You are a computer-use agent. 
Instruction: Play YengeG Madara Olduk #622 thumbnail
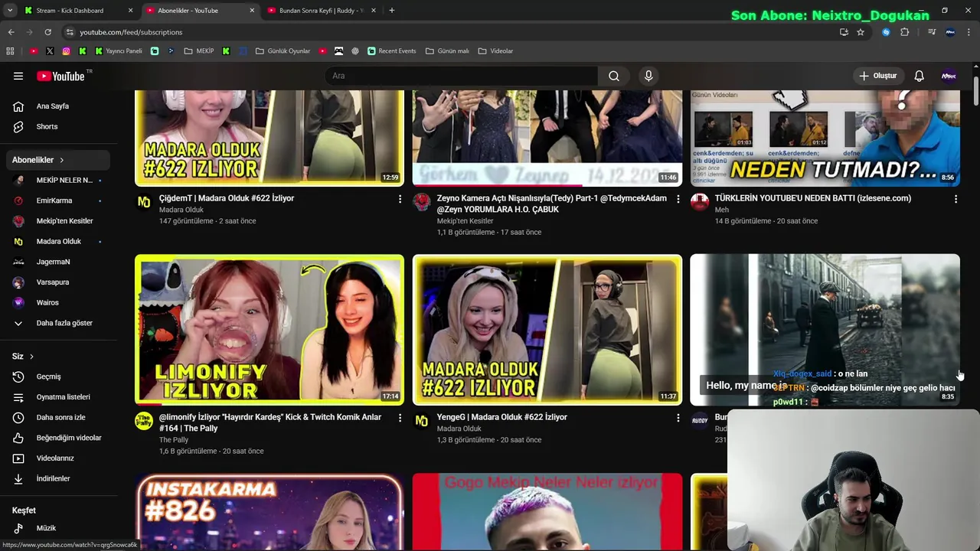click(547, 329)
